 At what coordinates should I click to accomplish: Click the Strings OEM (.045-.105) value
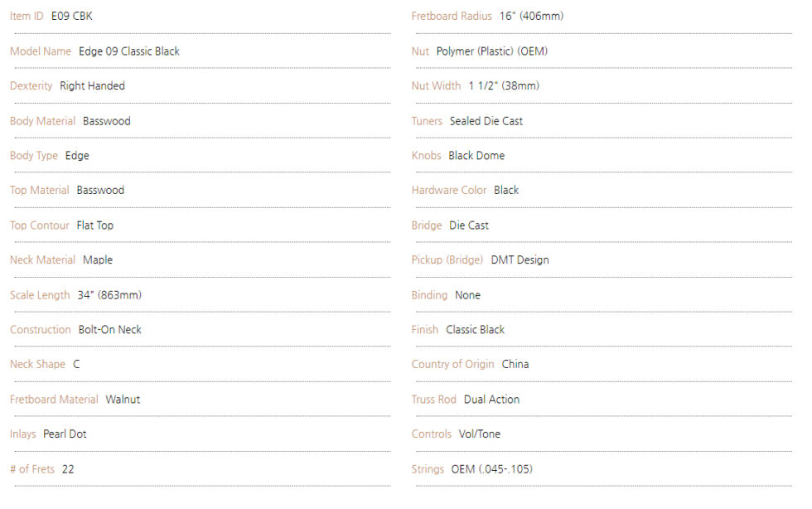[x=491, y=469]
